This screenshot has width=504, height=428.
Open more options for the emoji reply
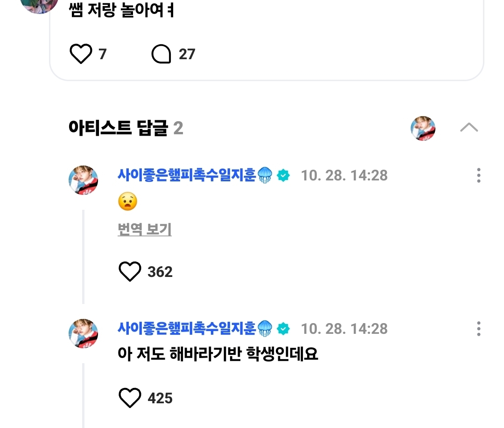coord(478,175)
